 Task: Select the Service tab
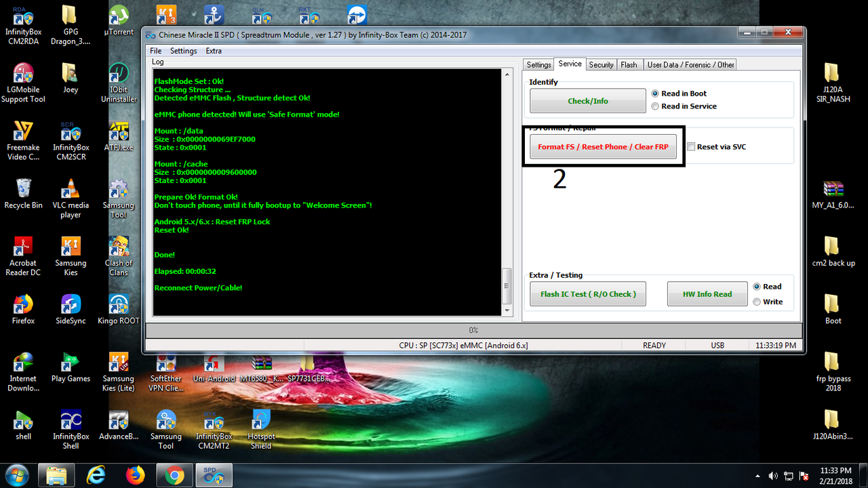[570, 64]
